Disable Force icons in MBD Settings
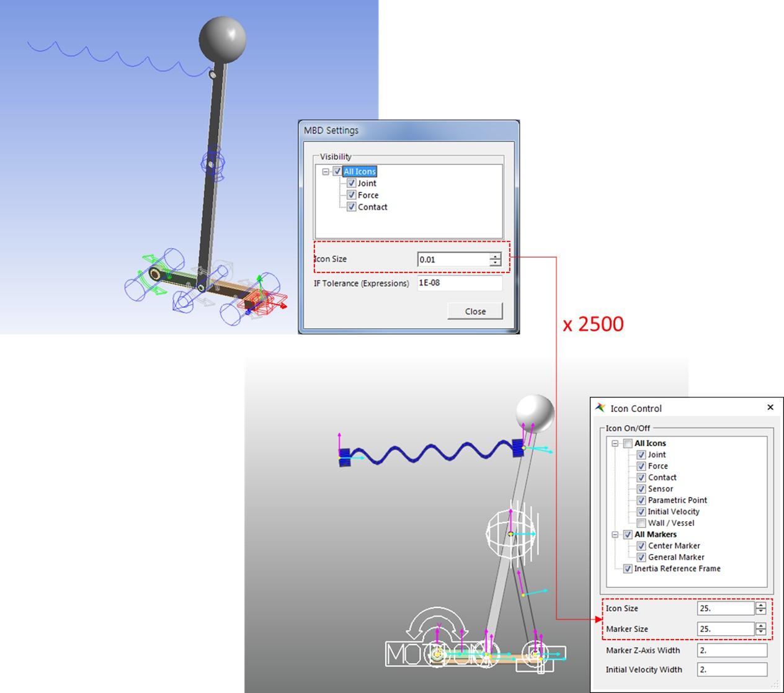 point(352,195)
